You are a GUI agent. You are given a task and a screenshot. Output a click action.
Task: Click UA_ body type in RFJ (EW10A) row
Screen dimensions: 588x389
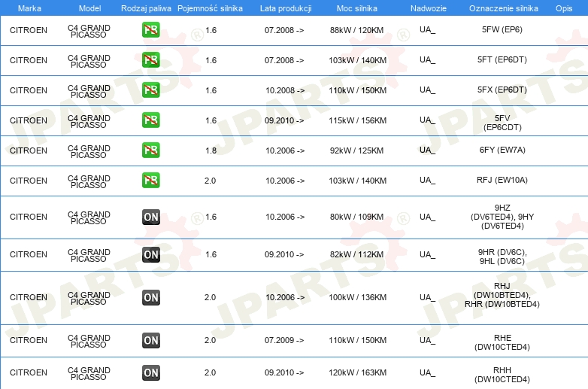[x=428, y=180]
